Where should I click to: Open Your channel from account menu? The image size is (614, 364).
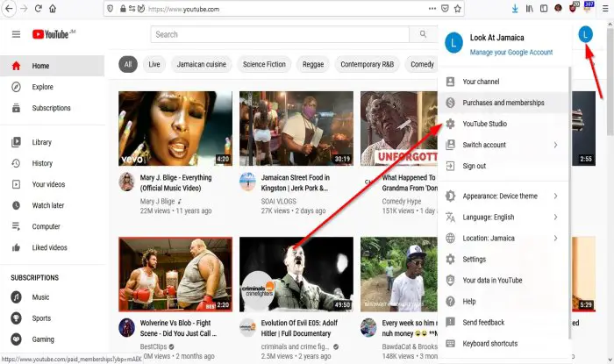click(503, 82)
